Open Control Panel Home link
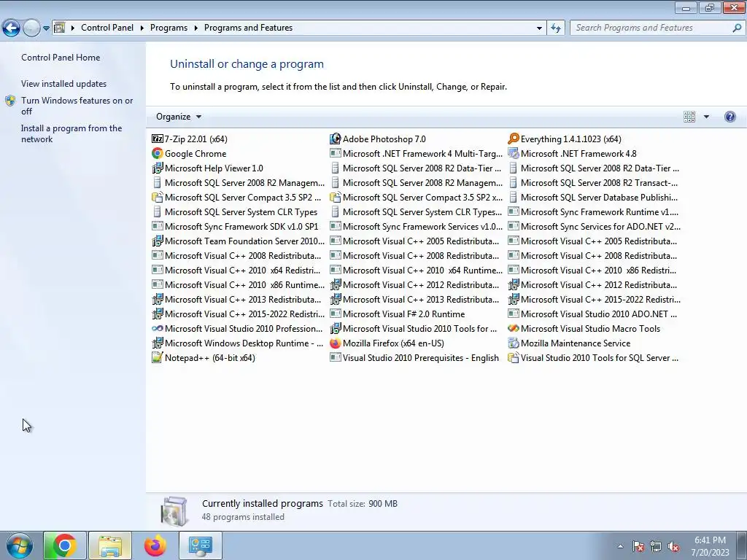This screenshot has width=747, height=560. pos(61,58)
